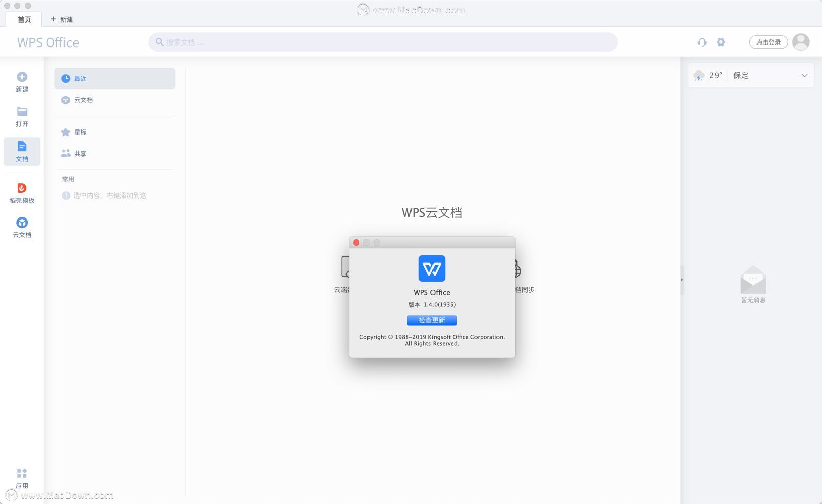Select the 常用 section label
The image size is (822, 504).
(x=68, y=179)
